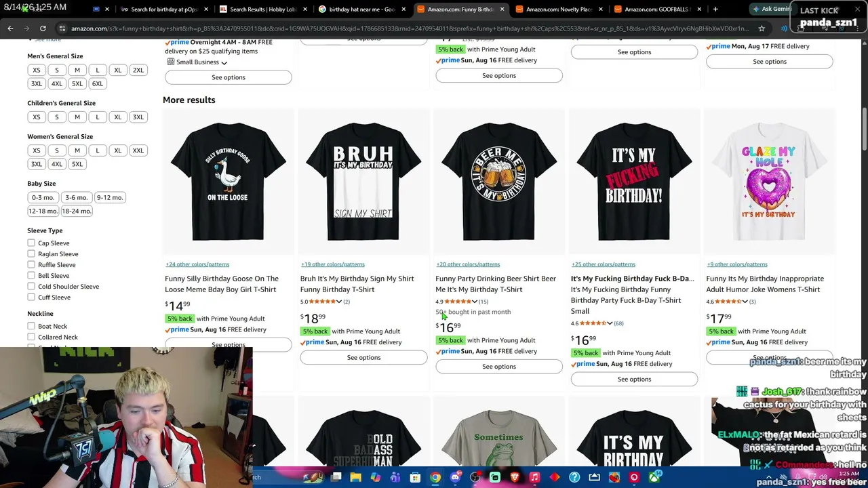Open site information icon in address bar

point(62,28)
